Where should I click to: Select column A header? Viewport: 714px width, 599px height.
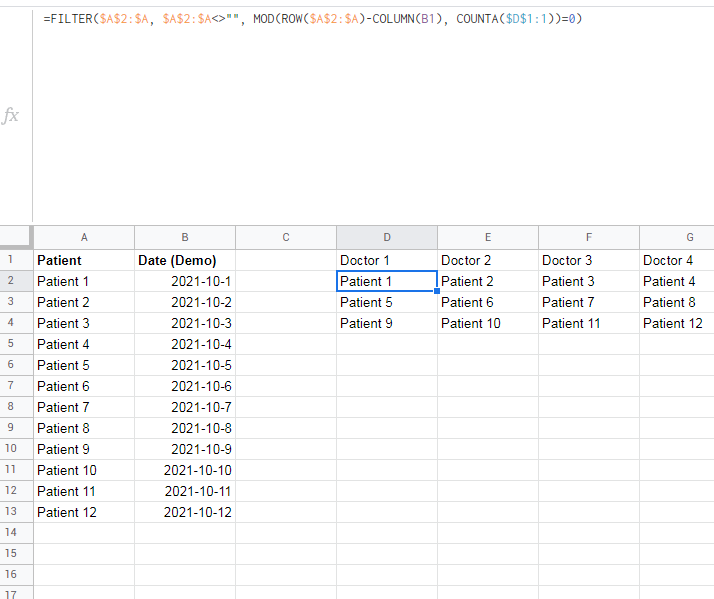(84, 237)
